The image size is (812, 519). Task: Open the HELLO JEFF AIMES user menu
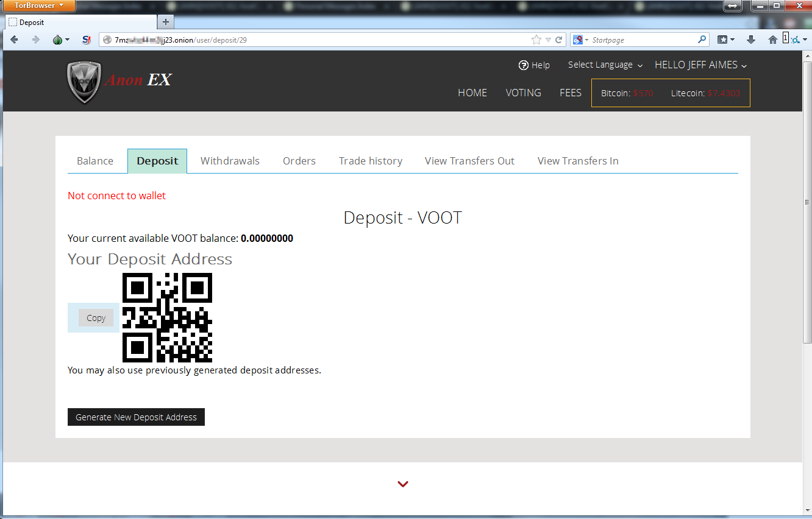pyautogui.click(x=701, y=65)
